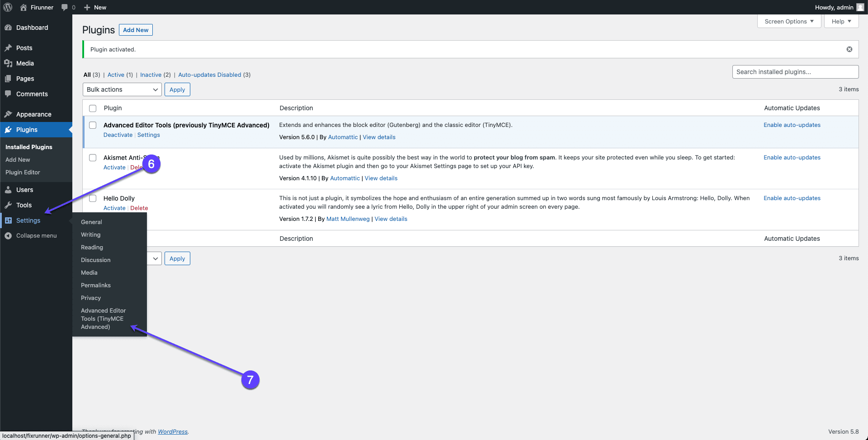Click the Dashboard gauge icon
This screenshot has height=440, width=868.
pos(8,28)
